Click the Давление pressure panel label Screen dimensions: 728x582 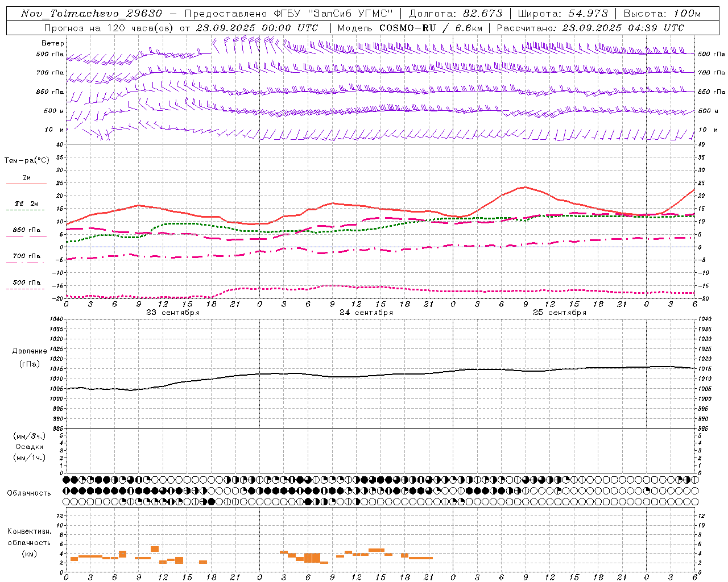click(x=30, y=351)
